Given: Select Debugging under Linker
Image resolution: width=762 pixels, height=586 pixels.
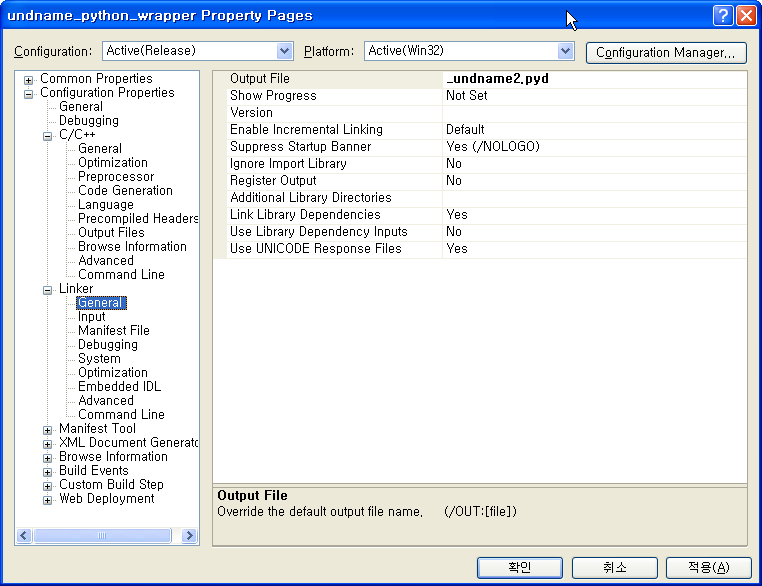Looking at the screenshot, I should pyautogui.click(x=107, y=345).
